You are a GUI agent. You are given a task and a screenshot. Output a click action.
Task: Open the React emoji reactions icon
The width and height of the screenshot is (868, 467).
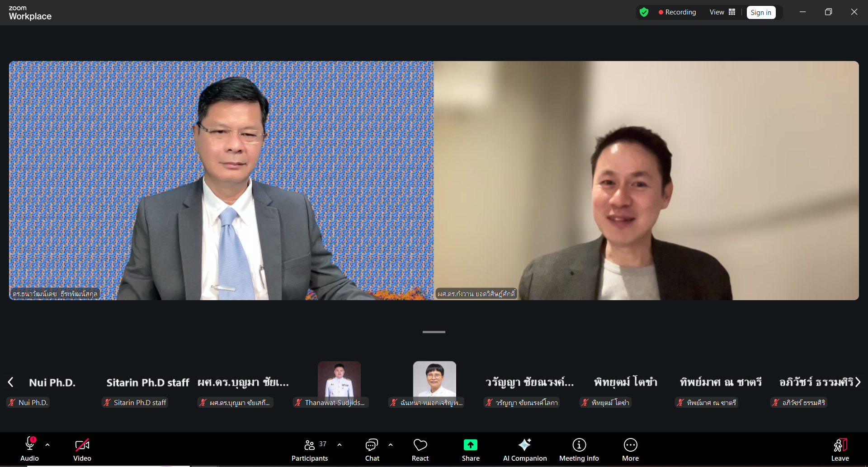click(x=420, y=445)
